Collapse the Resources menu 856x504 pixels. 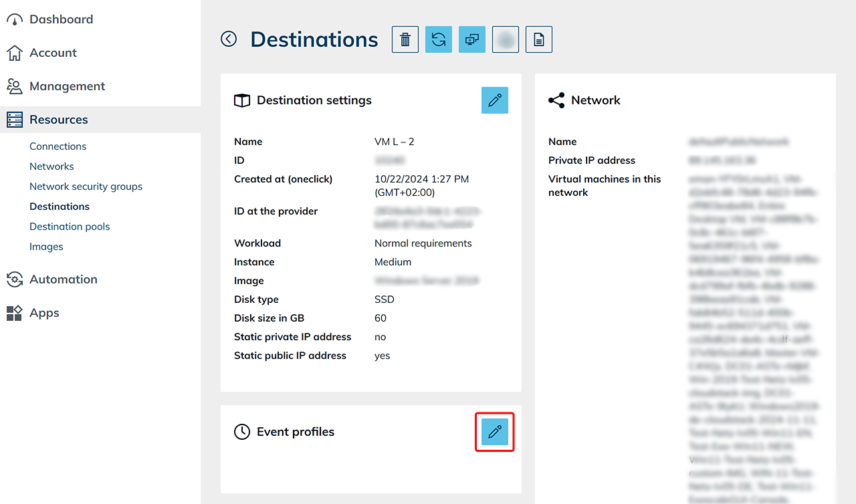(59, 120)
